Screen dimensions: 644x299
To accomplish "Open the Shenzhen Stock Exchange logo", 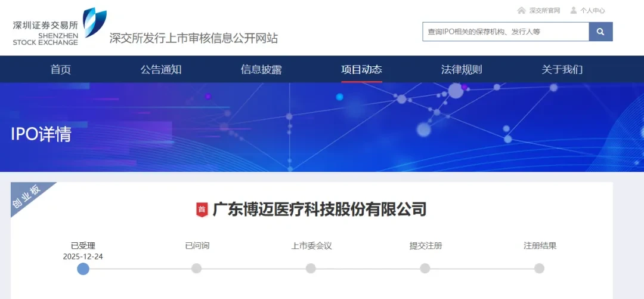I will pyautogui.click(x=60, y=26).
